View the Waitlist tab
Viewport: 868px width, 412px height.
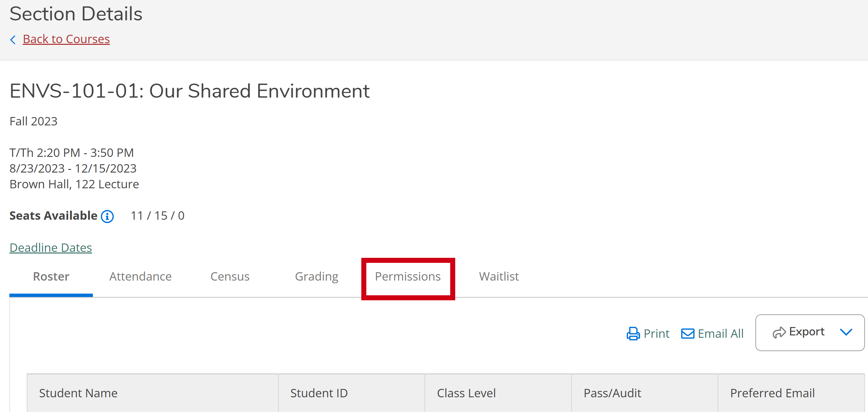click(499, 277)
